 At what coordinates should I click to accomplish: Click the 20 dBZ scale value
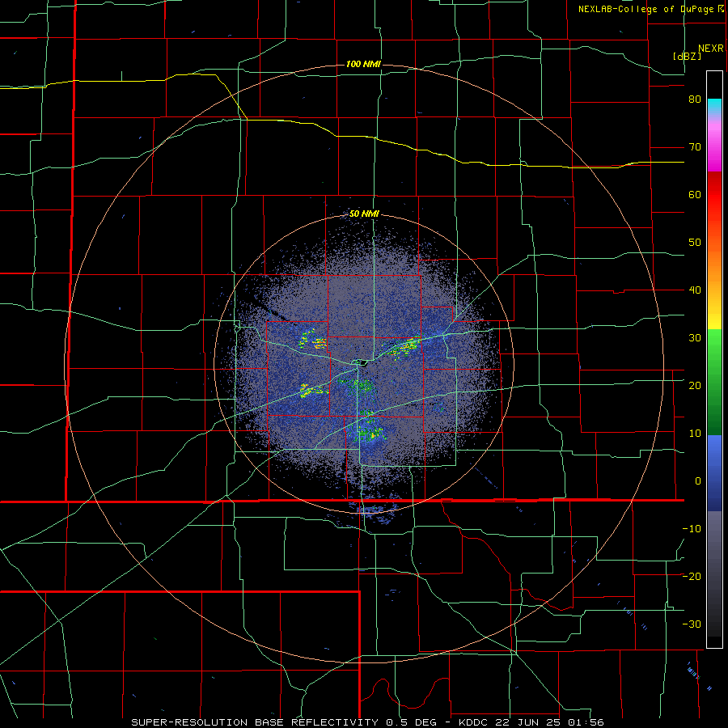pos(695,385)
